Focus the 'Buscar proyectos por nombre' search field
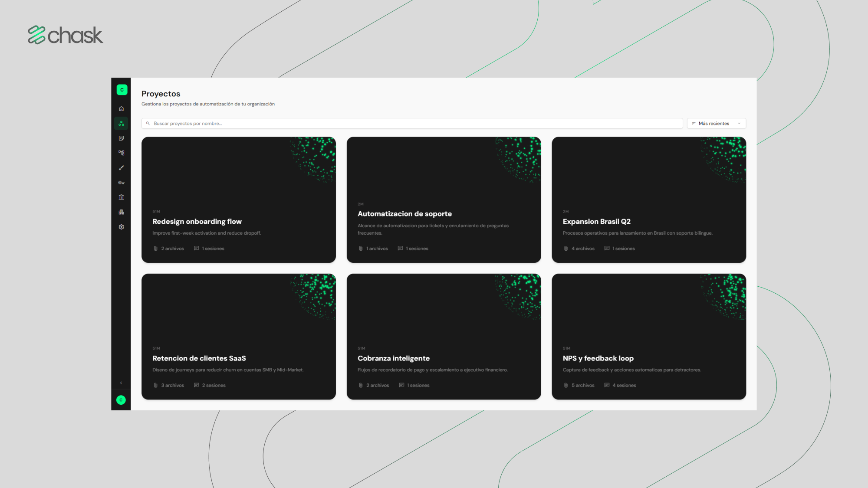 (x=412, y=124)
